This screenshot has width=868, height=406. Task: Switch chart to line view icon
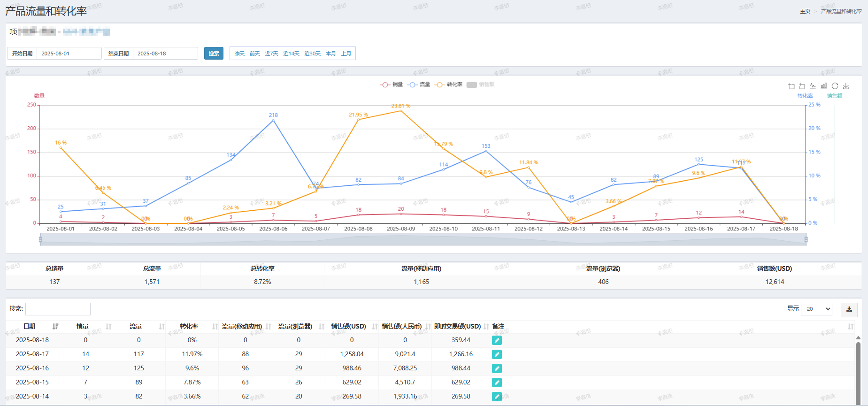[813, 86]
